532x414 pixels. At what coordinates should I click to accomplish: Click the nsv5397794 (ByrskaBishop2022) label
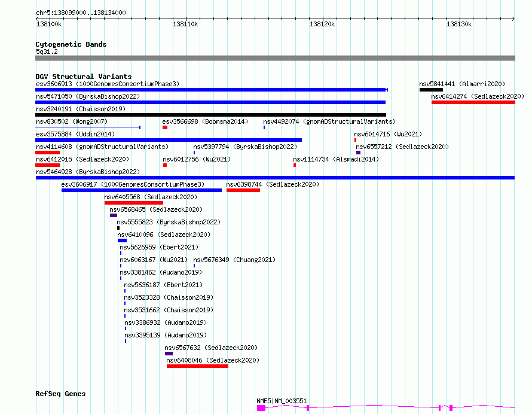245,147
